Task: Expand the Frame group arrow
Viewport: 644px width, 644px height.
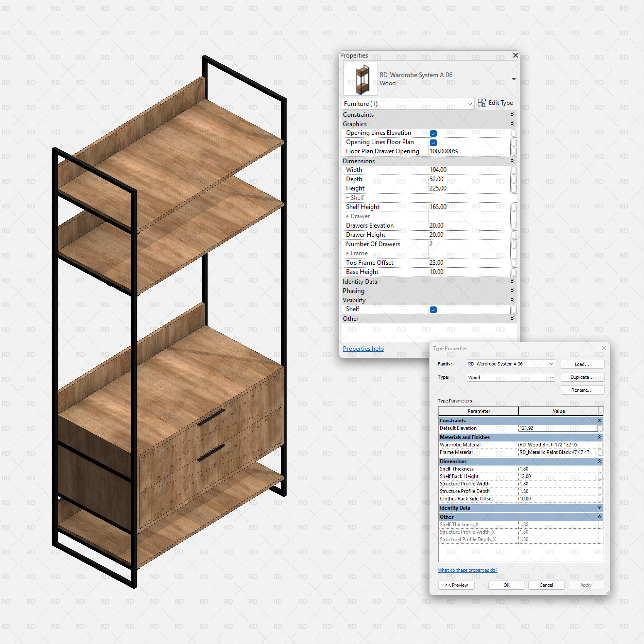Action: point(348,254)
